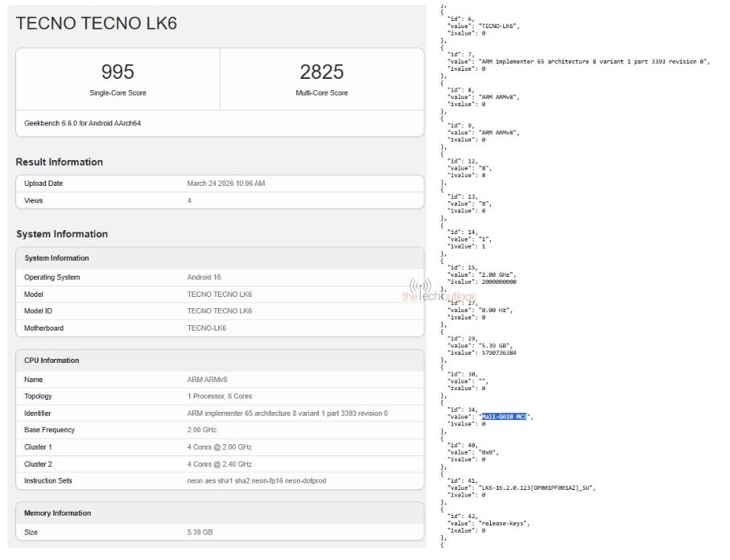Select the Multi-Core Score value 2825

323,72
